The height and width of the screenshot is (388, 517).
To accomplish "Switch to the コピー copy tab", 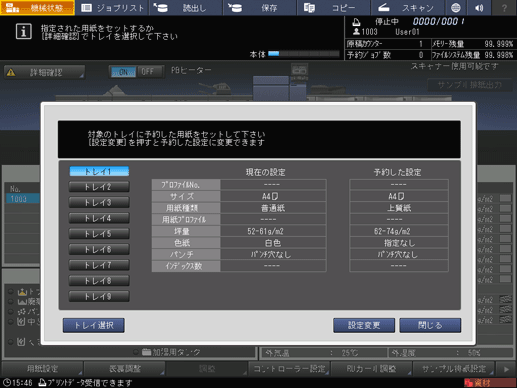I will click(x=334, y=8).
